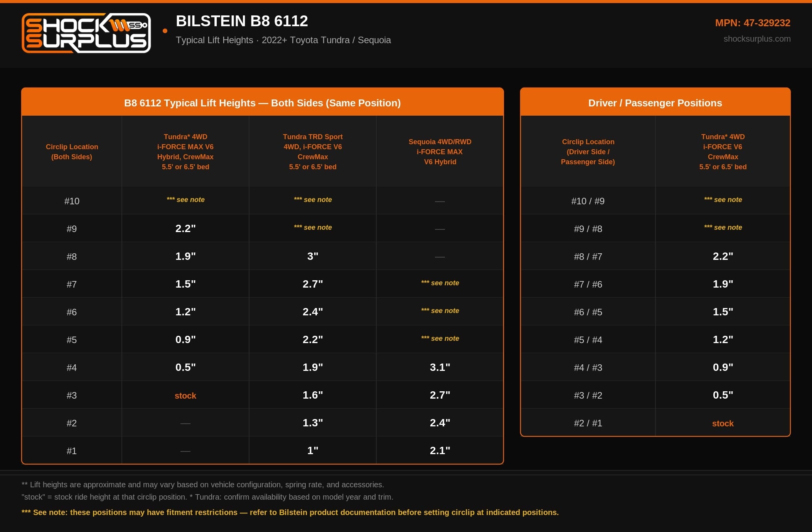Click the yellow "*** See note: these positions" footnote
This screenshot has width=812, height=532.
pos(290,512)
